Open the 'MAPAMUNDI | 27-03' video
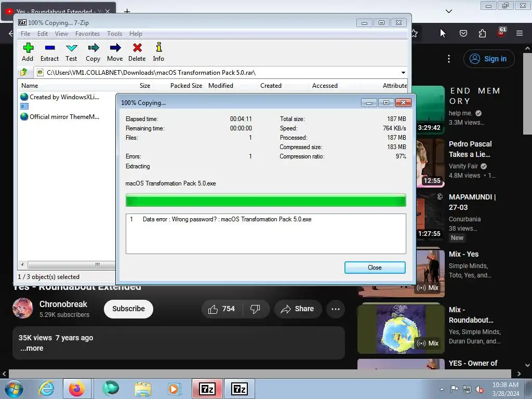532x399 pixels. point(472,202)
